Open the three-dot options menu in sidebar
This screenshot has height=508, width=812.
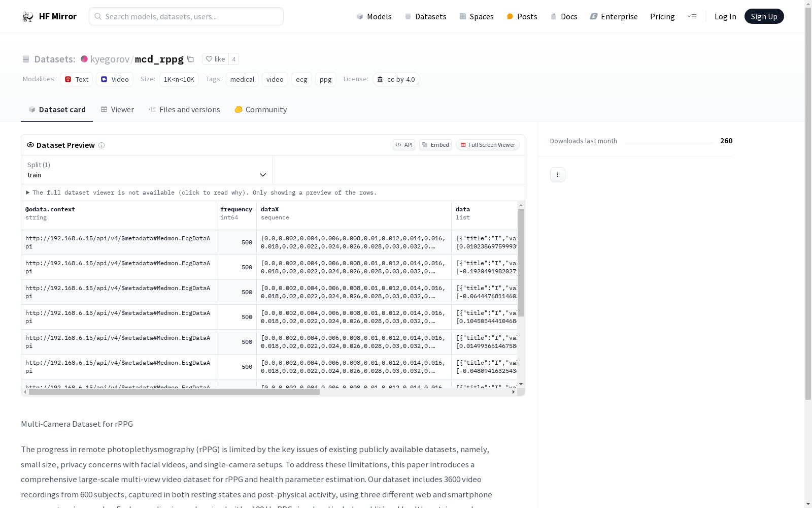558,175
